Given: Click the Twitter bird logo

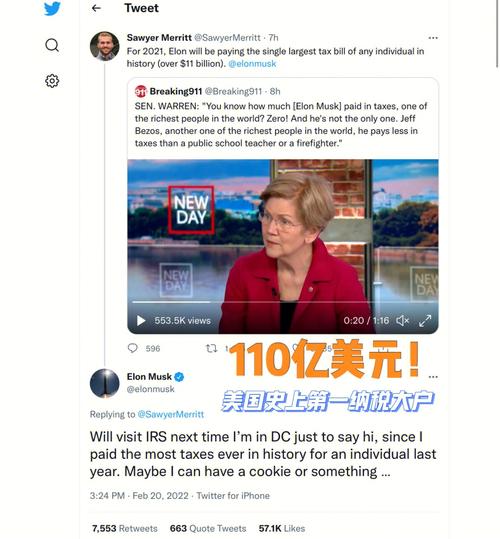Looking at the screenshot, I should point(52,8).
